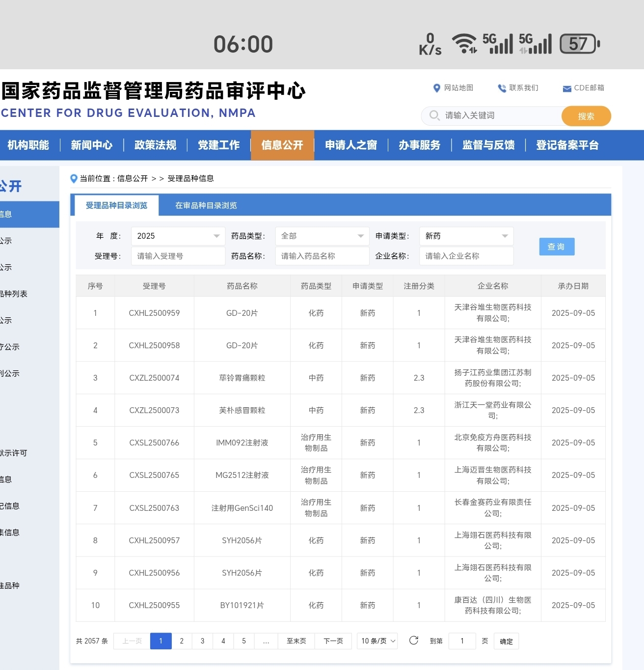644x670 pixels.
Task: Open the 机构职能 menu
Action: coord(28,145)
